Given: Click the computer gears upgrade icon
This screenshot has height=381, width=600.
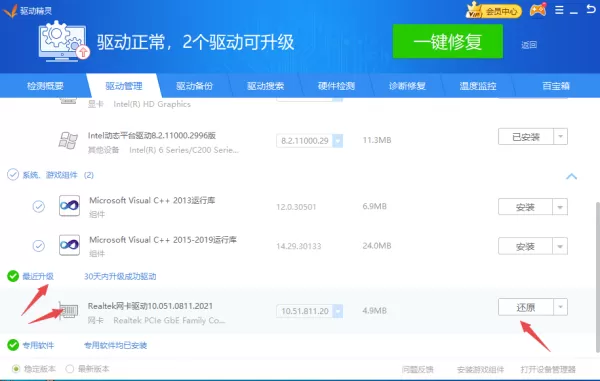Looking at the screenshot, I should coord(64,41).
